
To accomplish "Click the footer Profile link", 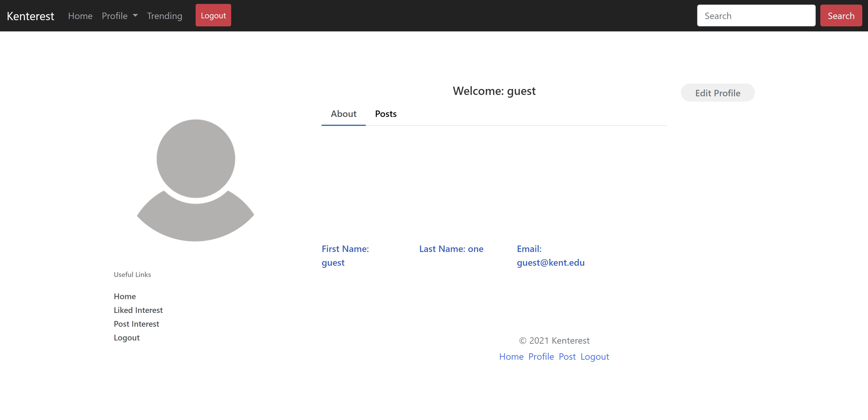I will pos(541,357).
